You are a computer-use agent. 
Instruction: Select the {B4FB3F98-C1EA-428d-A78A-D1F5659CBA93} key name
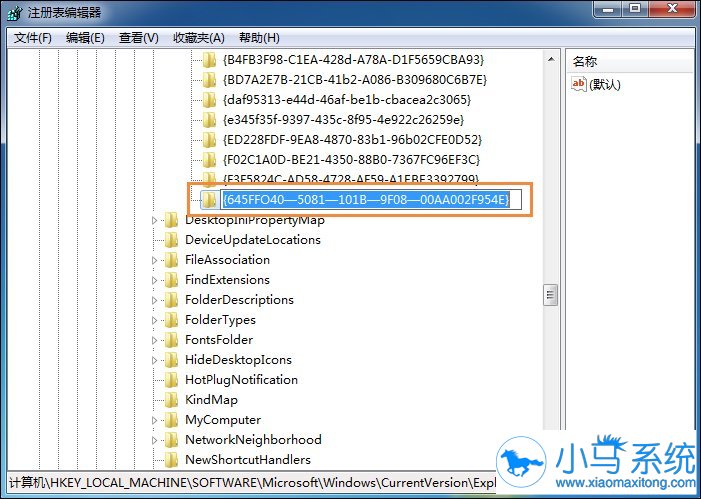(x=353, y=59)
